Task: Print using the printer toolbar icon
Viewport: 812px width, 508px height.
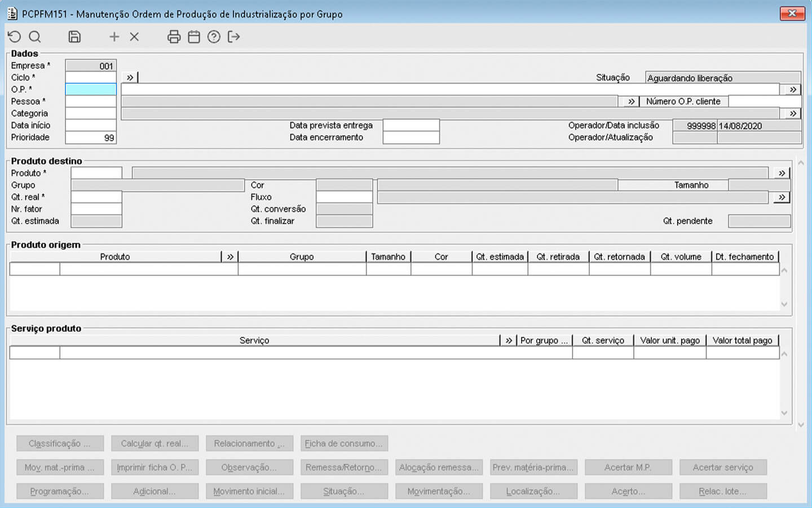Action: click(x=174, y=37)
